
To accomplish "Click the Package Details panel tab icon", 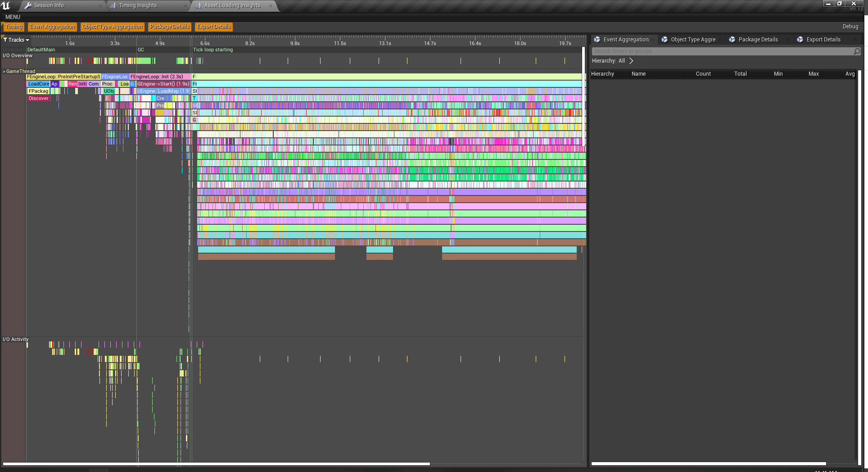I will 732,40.
